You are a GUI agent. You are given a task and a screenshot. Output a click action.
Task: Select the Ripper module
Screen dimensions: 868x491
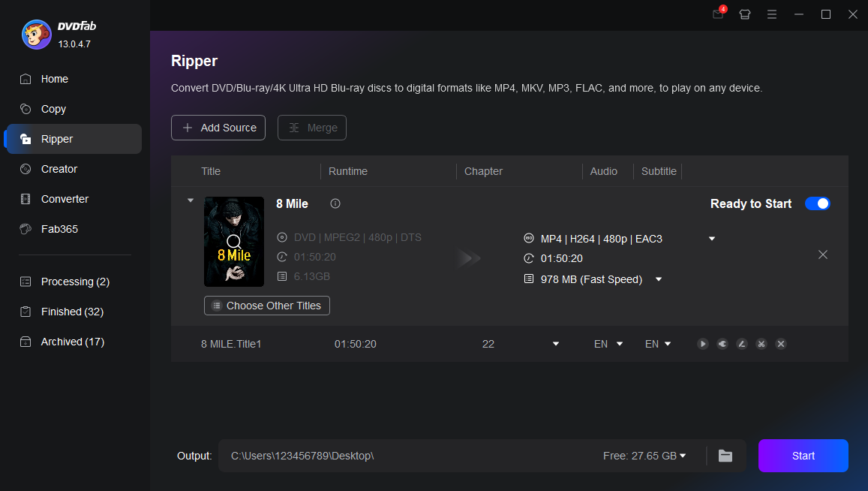click(x=73, y=139)
